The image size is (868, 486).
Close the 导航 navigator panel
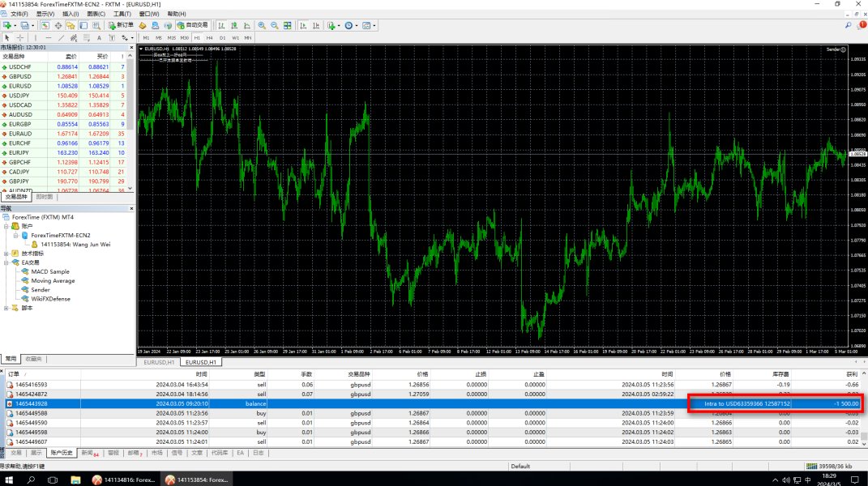pyautogui.click(x=130, y=208)
